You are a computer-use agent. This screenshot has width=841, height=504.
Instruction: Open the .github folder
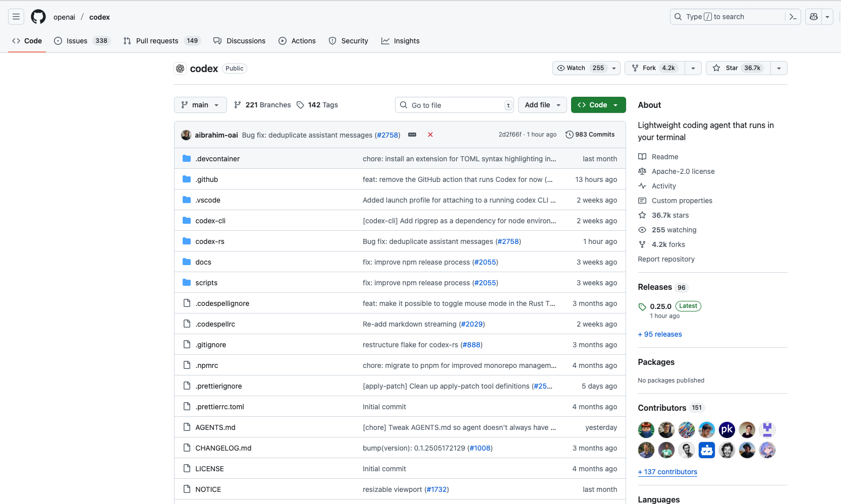[x=207, y=179]
